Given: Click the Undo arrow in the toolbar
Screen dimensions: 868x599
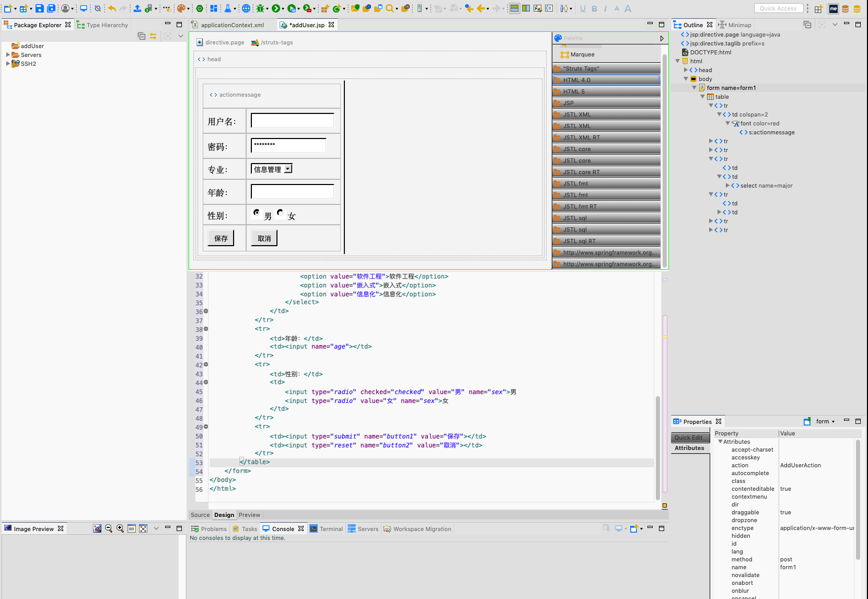Looking at the screenshot, I should click(x=112, y=8).
